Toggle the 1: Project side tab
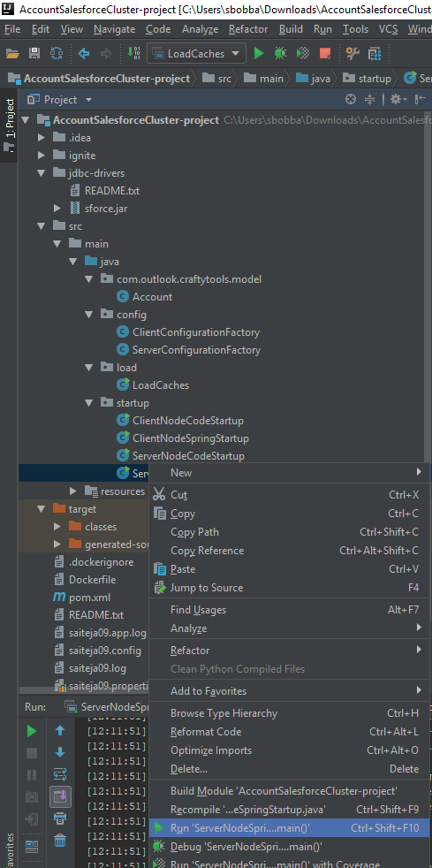Screen dimensions: 432x868 click(10, 126)
